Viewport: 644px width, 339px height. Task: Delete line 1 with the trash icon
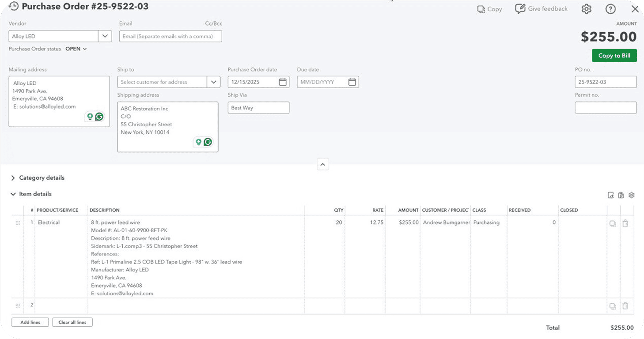(625, 223)
